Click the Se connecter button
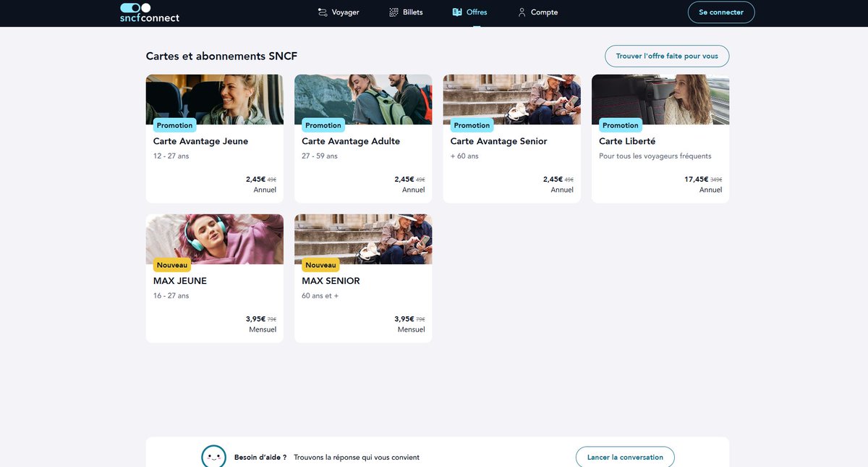Viewport: 868px width, 467px height. [721, 12]
